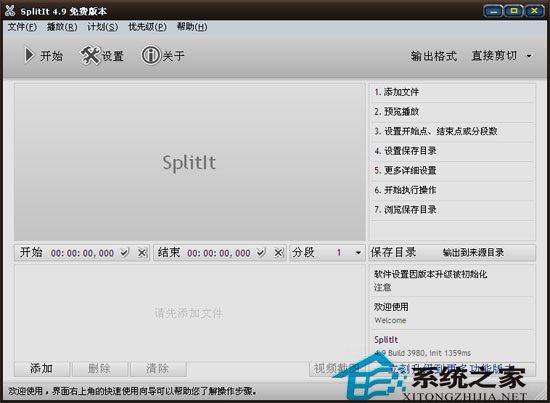Viewport: 550px width, 403px height.
Task: Click the SplitIt 4.9 Build 3980 entry
Action: [452, 346]
